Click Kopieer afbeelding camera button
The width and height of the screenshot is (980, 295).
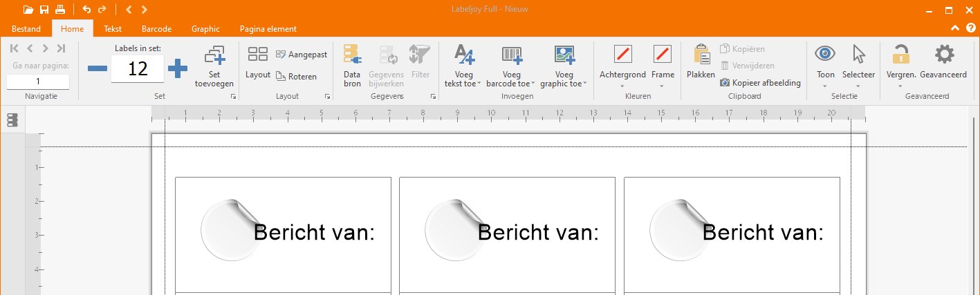(x=760, y=83)
